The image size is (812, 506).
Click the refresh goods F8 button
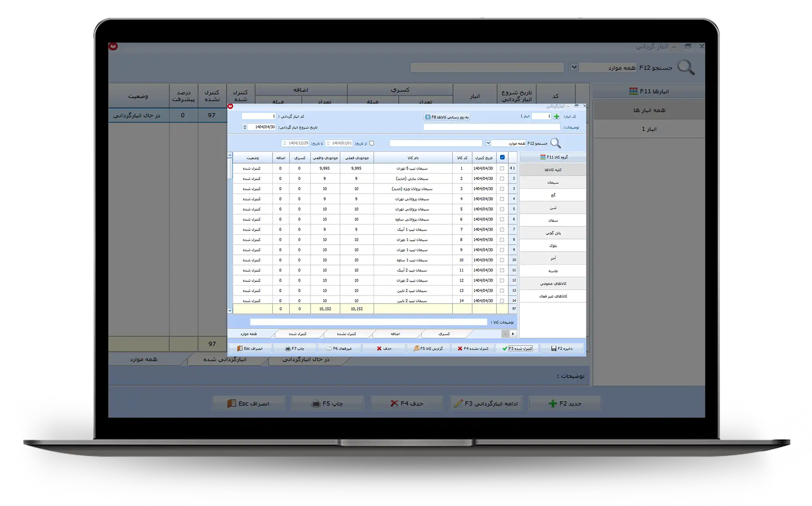coord(447,117)
